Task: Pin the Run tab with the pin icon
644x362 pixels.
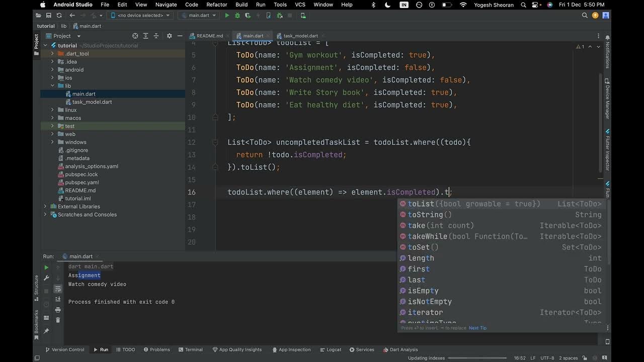Action: [x=46, y=331]
